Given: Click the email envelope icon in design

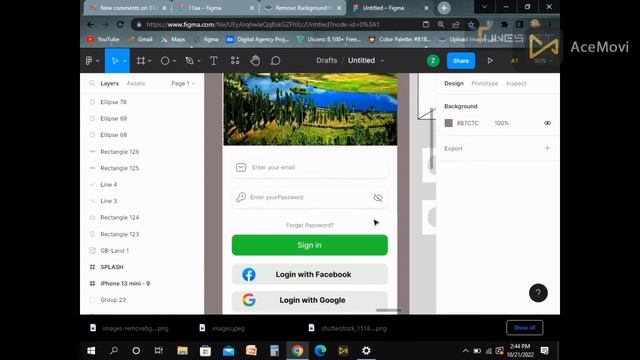Looking at the screenshot, I should click(241, 167).
